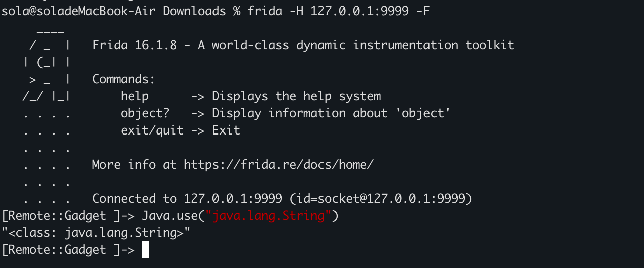Click the "frida -H 127.0.0.1:9999 -F" command
The width and height of the screenshot is (644, 268).
tap(339, 11)
